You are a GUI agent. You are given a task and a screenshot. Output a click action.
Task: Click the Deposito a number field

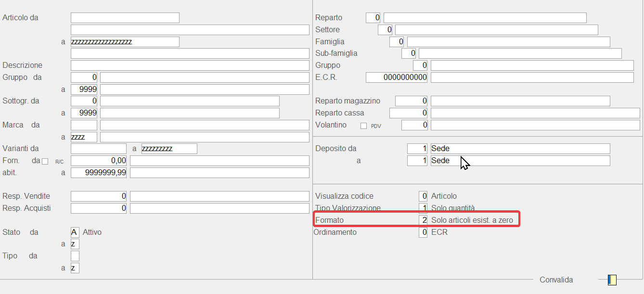[x=417, y=161]
